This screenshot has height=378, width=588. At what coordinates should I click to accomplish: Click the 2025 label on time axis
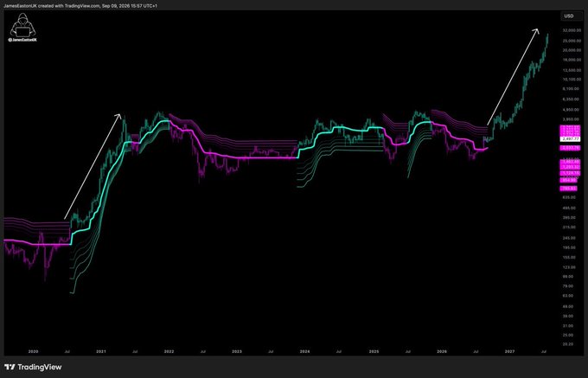tap(374, 352)
